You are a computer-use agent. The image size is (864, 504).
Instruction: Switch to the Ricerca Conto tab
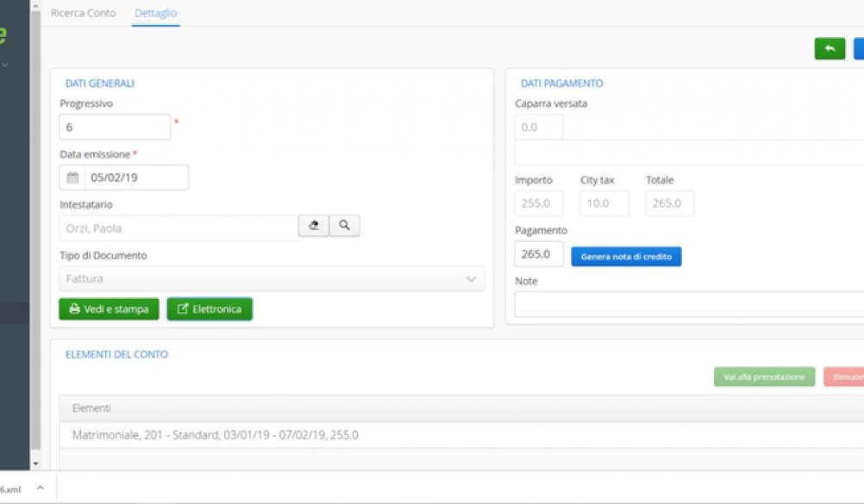[83, 13]
